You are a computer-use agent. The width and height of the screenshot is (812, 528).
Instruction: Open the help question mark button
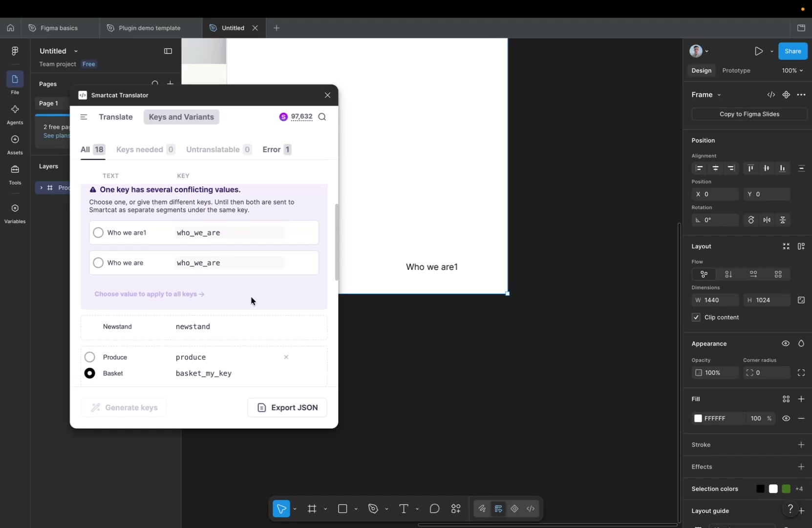point(790,509)
